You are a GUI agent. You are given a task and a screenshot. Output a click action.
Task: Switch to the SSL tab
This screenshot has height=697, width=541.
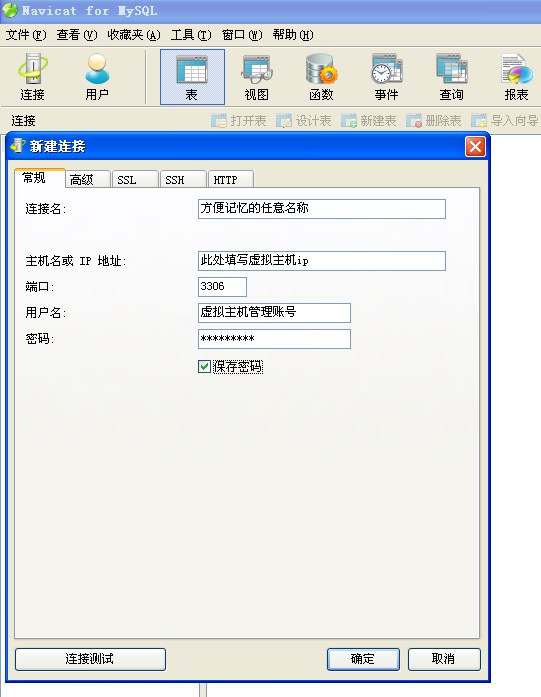pyautogui.click(x=135, y=180)
